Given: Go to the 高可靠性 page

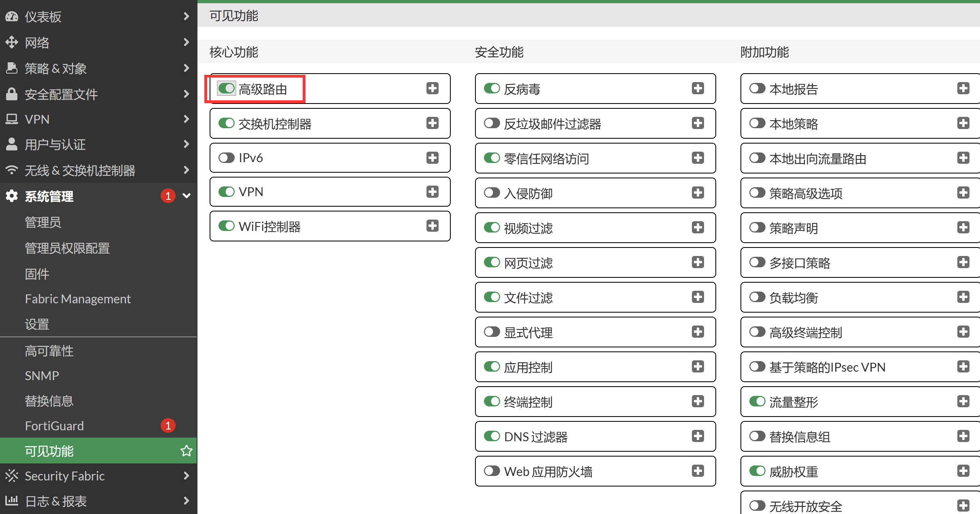Looking at the screenshot, I should (x=49, y=351).
